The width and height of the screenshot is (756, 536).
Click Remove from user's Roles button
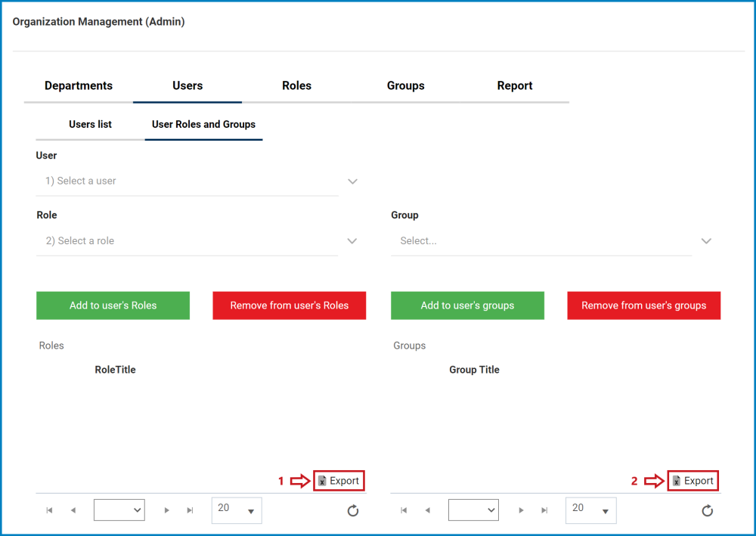tap(290, 305)
